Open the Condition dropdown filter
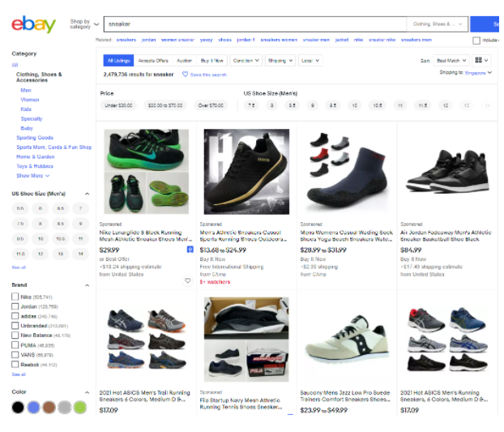504x432 pixels. point(246,60)
